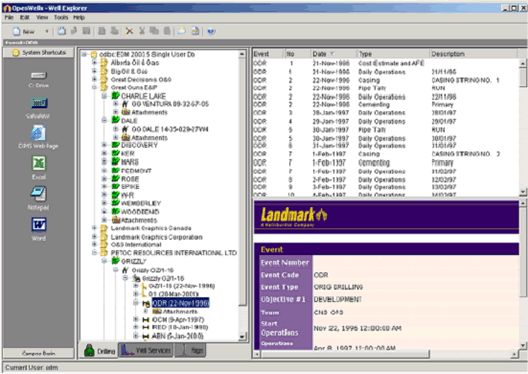Click the event list vertical scrollbar up arrow
The width and height of the screenshot is (528, 374).
[x=523, y=63]
